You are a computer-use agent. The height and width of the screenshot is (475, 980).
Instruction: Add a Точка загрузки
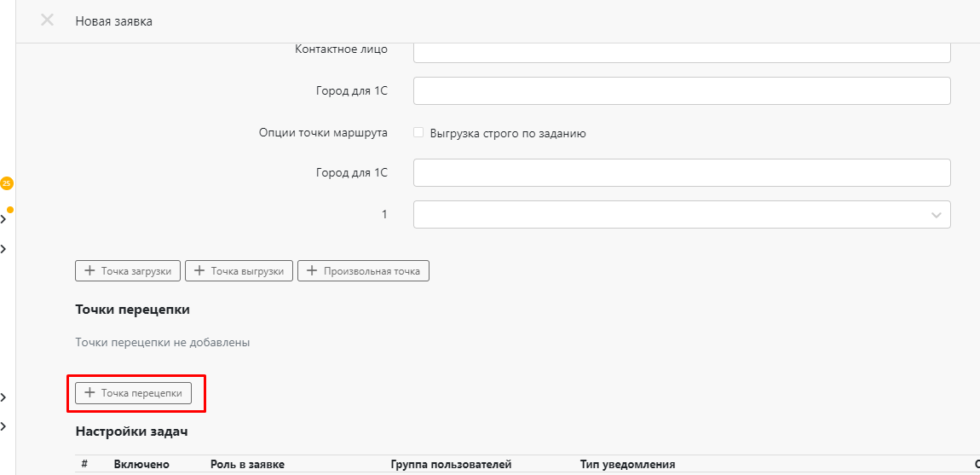pyautogui.click(x=128, y=271)
